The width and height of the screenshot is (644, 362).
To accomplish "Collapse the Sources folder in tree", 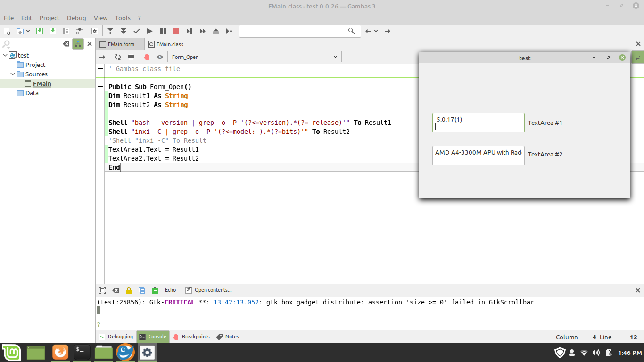I will pyautogui.click(x=13, y=74).
